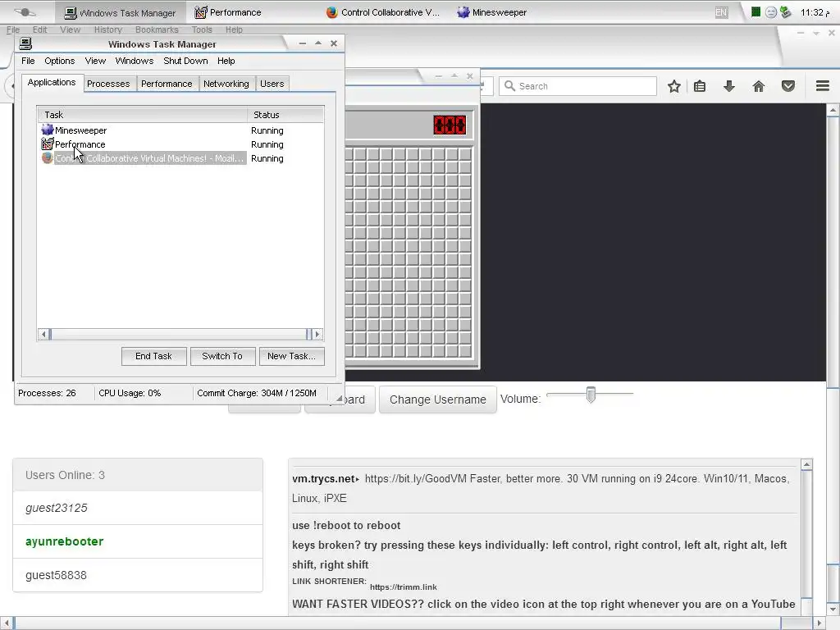840x630 pixels.
Task: Select the Control Collaborative Virtual Machines task row
Action: 180,158
